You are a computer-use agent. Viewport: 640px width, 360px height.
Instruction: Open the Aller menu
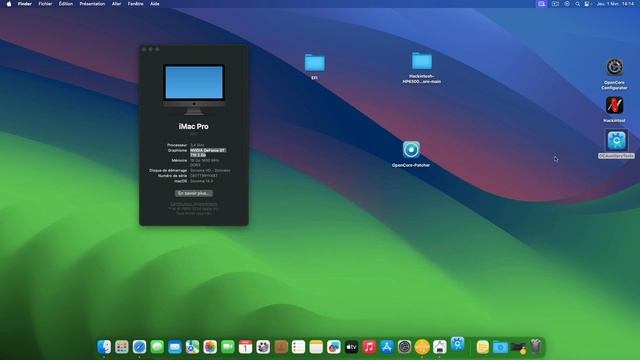pos(116,4)
